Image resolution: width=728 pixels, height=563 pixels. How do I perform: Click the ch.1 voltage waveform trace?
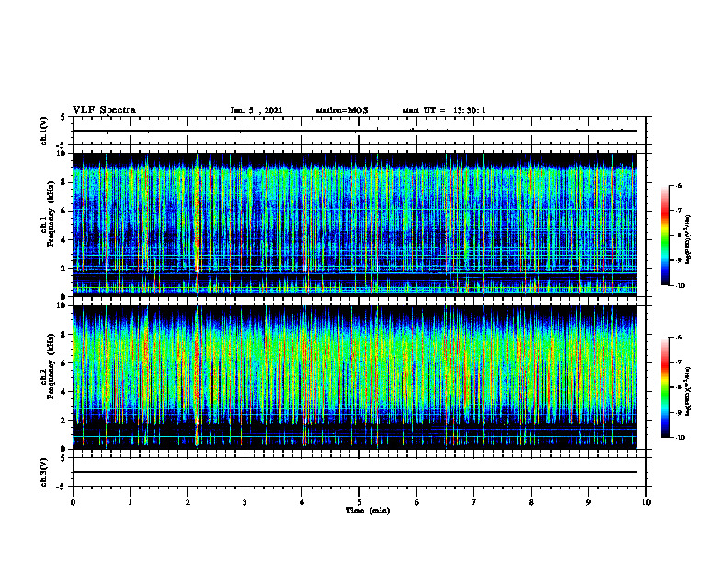tap(355, 131)
